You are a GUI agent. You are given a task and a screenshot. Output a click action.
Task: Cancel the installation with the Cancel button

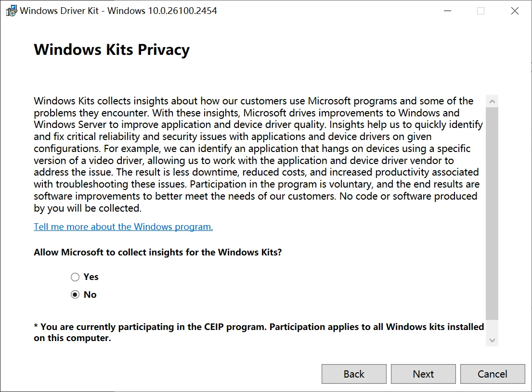click(x=493, y=374)
